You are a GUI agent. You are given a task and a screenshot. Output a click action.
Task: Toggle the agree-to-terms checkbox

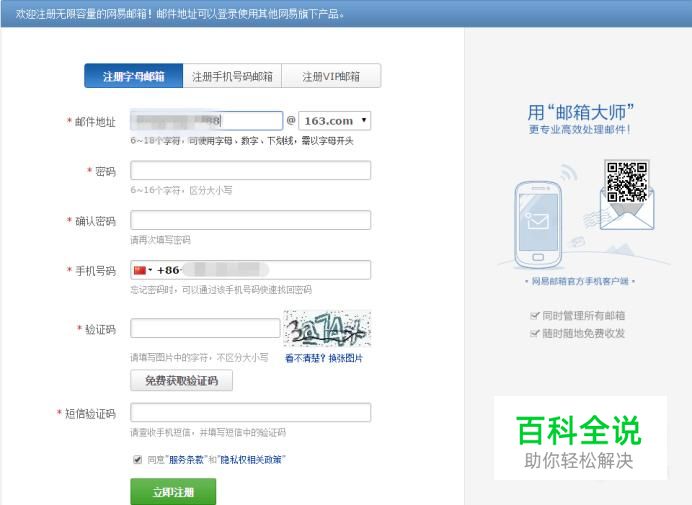pyautogui.click(x=138, y=460)
